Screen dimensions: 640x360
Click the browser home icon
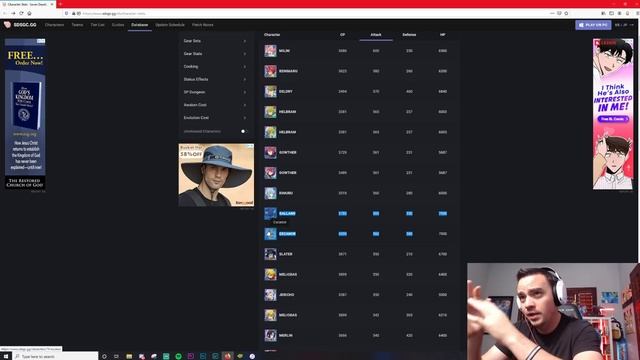tap(29, 13)
